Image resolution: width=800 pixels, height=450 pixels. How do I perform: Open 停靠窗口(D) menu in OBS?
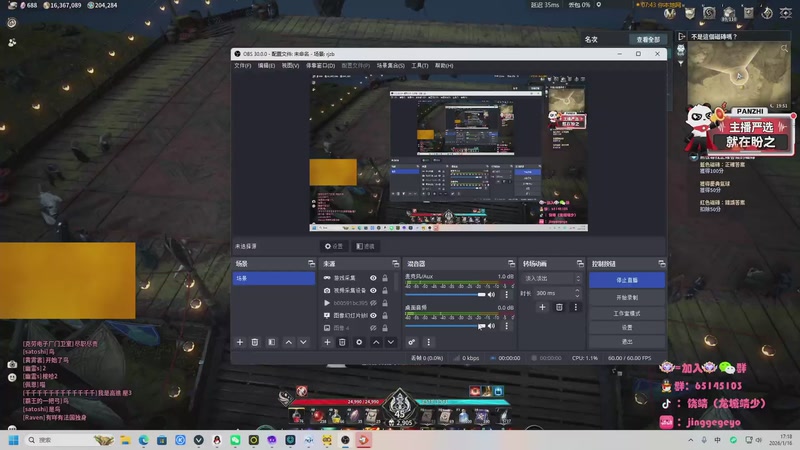pos(320,66)
